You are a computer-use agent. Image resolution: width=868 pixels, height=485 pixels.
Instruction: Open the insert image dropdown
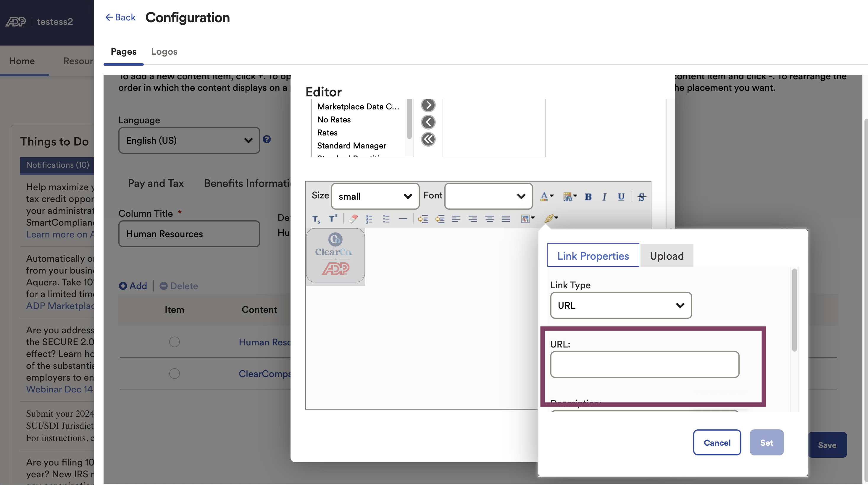pyautogui.click(x=528, y=219)
